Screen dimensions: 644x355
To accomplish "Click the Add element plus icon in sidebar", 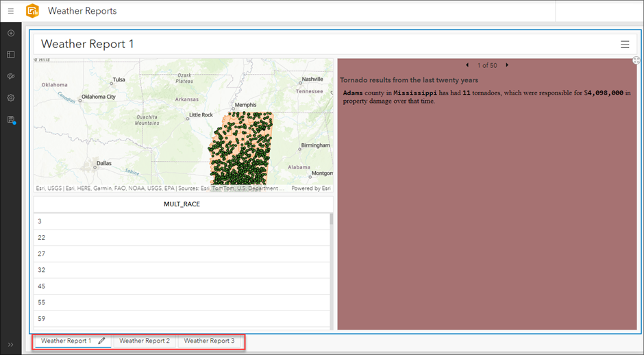I will click(x=11, y=33).
